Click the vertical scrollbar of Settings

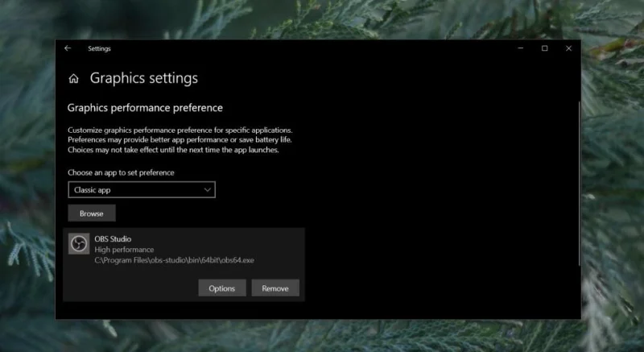point(579,184)
